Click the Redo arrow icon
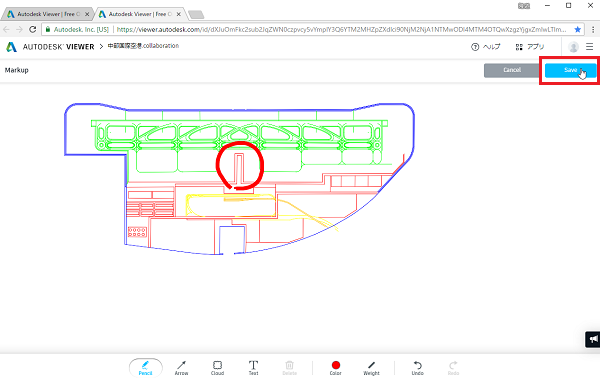This screenshot has height=385, width=600. click(x=453, y=368)
